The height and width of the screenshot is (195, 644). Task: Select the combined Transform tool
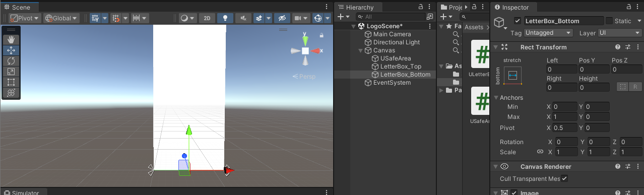(x=11, y=92)
